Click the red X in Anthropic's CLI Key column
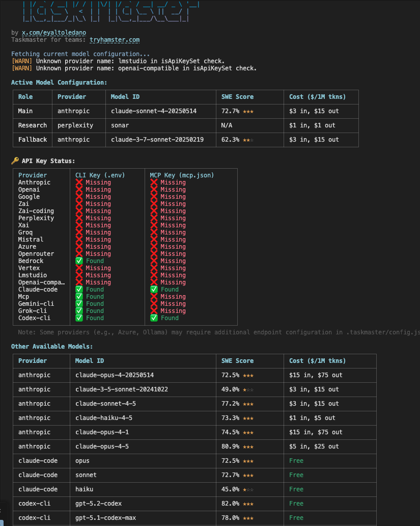Screen dimensions: 420x526 click(x=79, y=182)
